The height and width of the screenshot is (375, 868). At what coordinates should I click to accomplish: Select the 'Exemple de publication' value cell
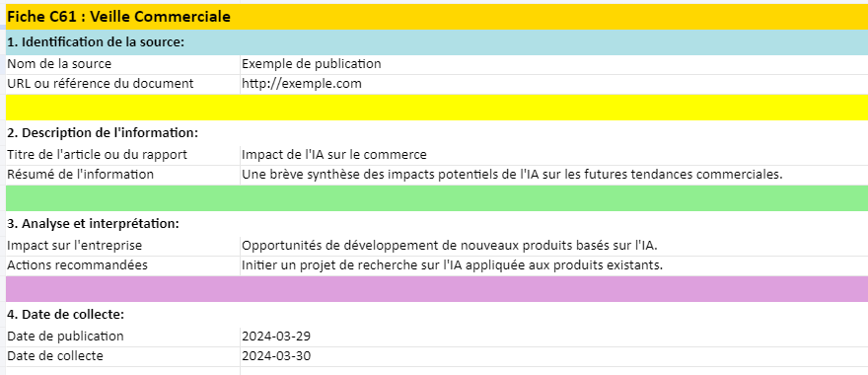[x=554, y=64]
